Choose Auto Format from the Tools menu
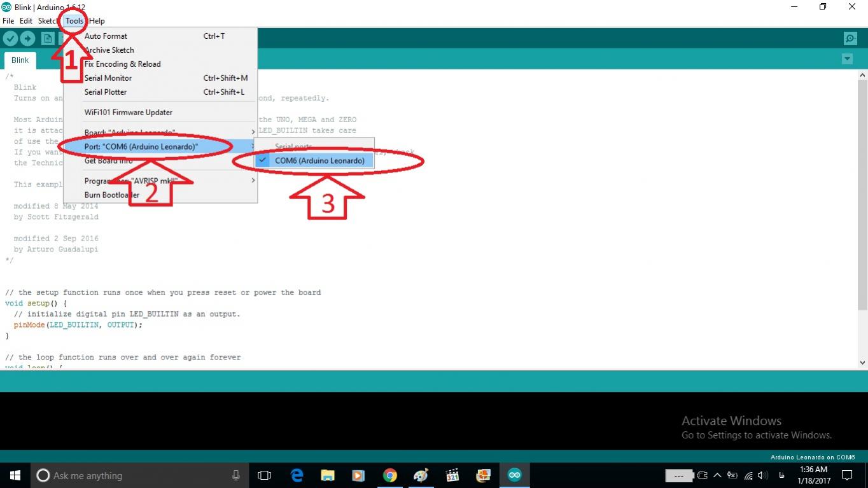The image size is (868, 488). 106,36
